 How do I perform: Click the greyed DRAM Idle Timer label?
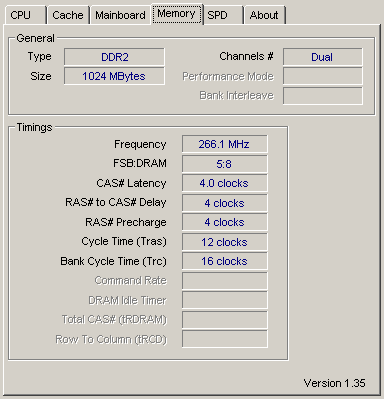click(x=127, y=300)
